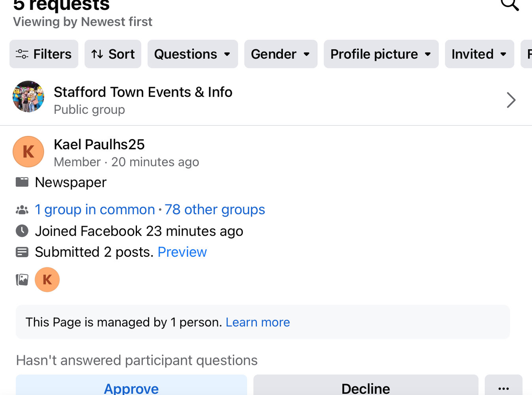Open the chevron arrow beside Stafford Town Events
Viewport: 532px width, 395px height.
click(511, 100)
